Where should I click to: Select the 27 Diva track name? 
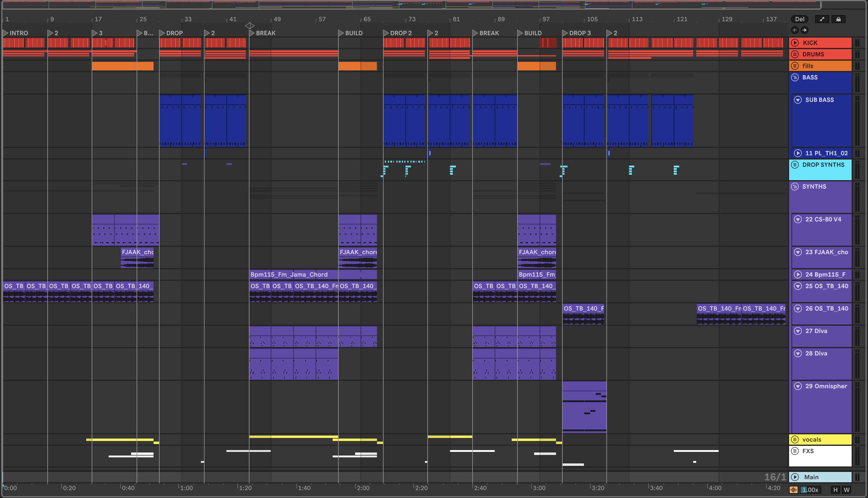816,331
